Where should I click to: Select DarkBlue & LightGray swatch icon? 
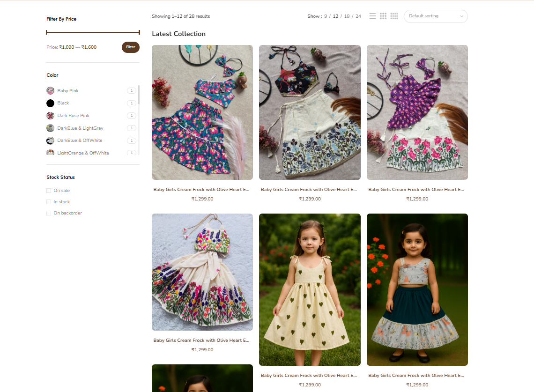pyautogui.click(x=51, y=128)
